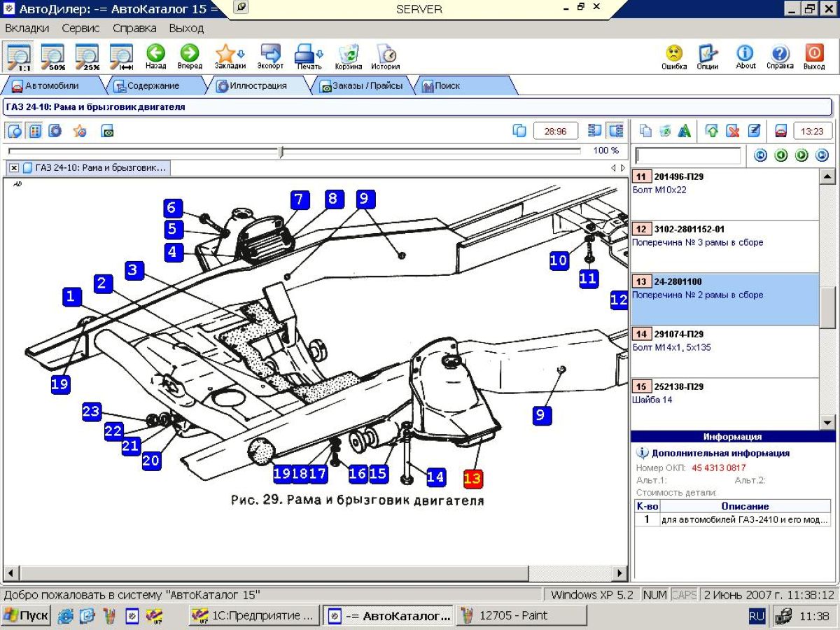This screenshot has width=840, height=630.
Task: Click the green letter A font icon
Action: (685, 131)
